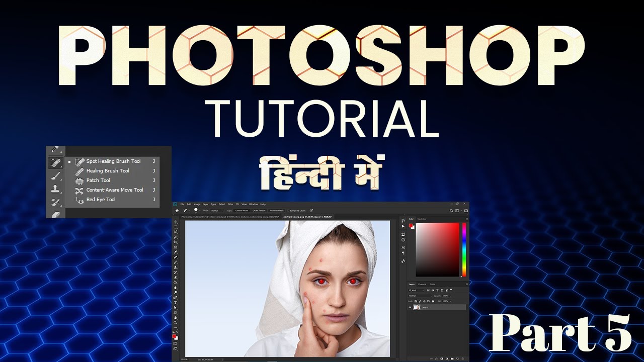Open Layers panel flyout menu
The image size is (644, 362).
pyautogui.click(x=467, y=284)
